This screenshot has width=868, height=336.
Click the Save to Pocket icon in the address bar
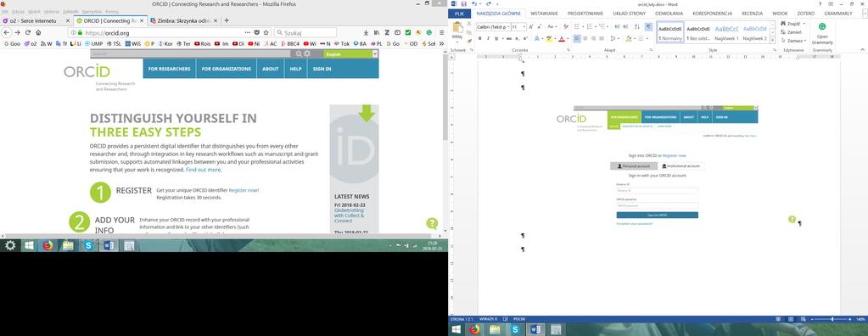click(x=257, y=33)
